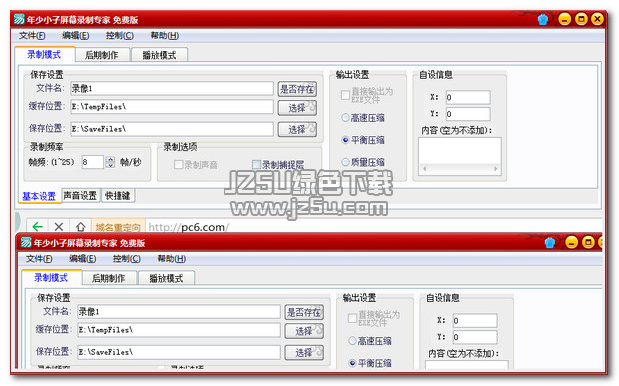Enable 录制声音 checkbox
This screenshot has width=619, height=386.
tap(178, 164)
